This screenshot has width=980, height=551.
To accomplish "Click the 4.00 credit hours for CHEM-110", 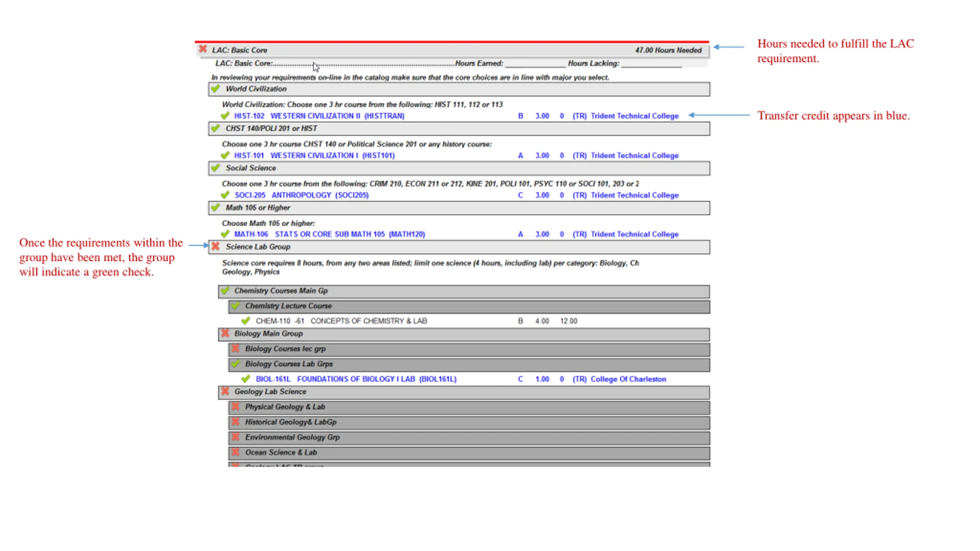I will click(x=542, y=321).
